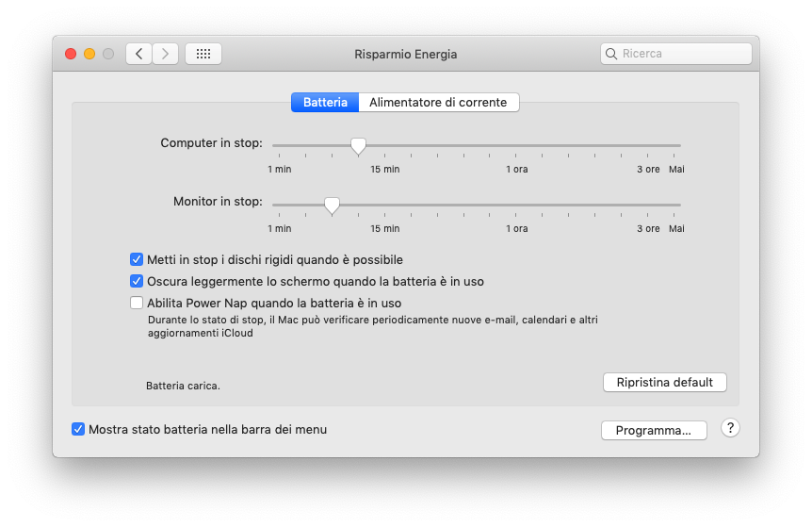Image resolution: width=812 pixels, height=527 pixels.
Task: Go back with the left chevron button
Action: pyautogui.click(x=138, y=54)
